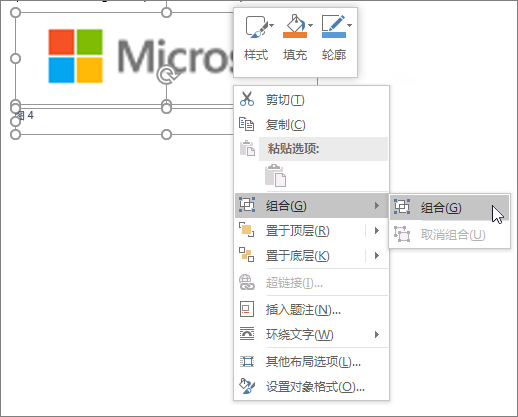The image size is (518, 417).
Task: Open the 样式 dropdown arrow
Action: (272, 25)
